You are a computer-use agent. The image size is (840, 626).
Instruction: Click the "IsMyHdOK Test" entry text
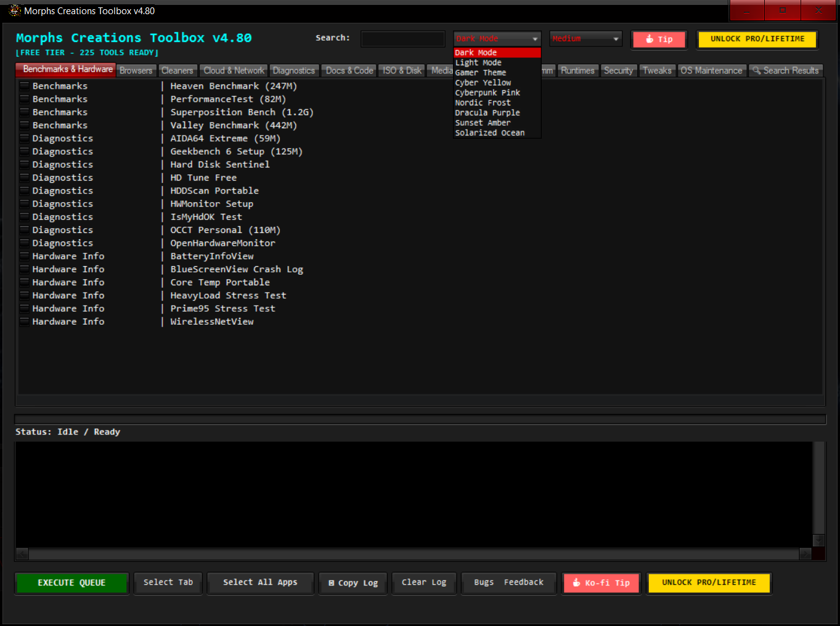pos(206,217)
